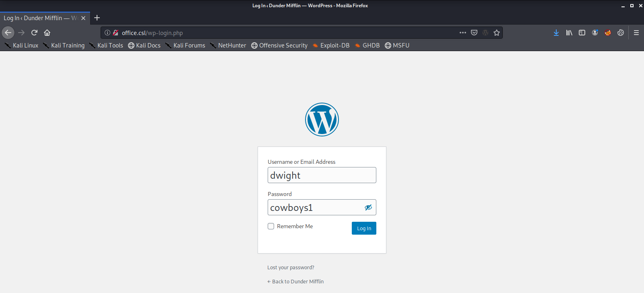Toggle the sidebar view
Screen dimensions: 644x293
point(582,33)
